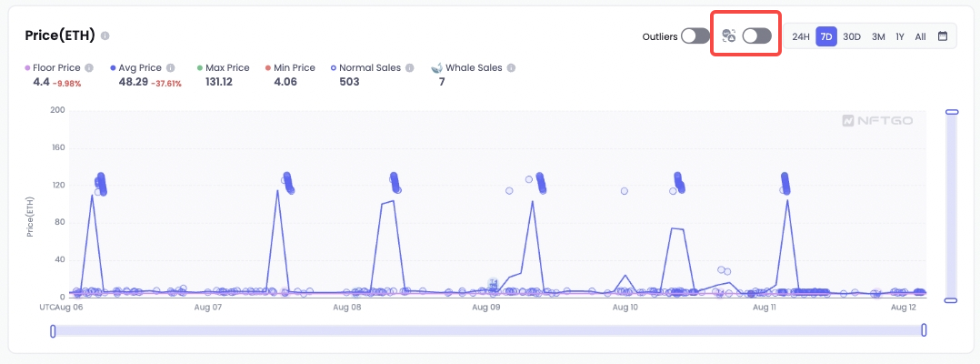Enable the Outliers toggle switch

[695, 36]
